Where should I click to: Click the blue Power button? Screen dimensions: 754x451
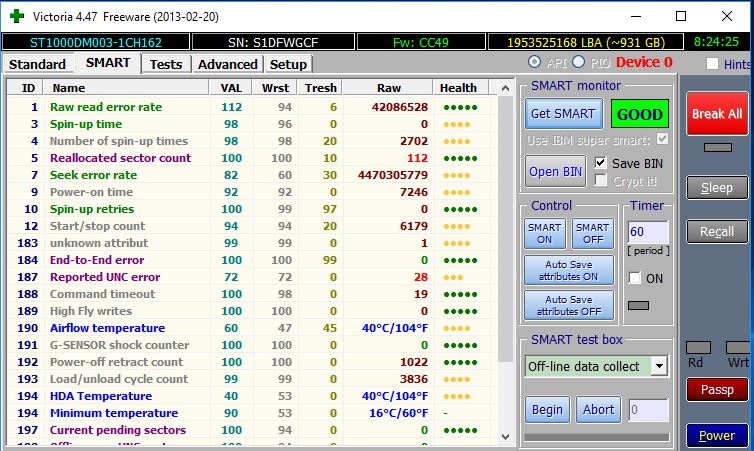point(716,436)
